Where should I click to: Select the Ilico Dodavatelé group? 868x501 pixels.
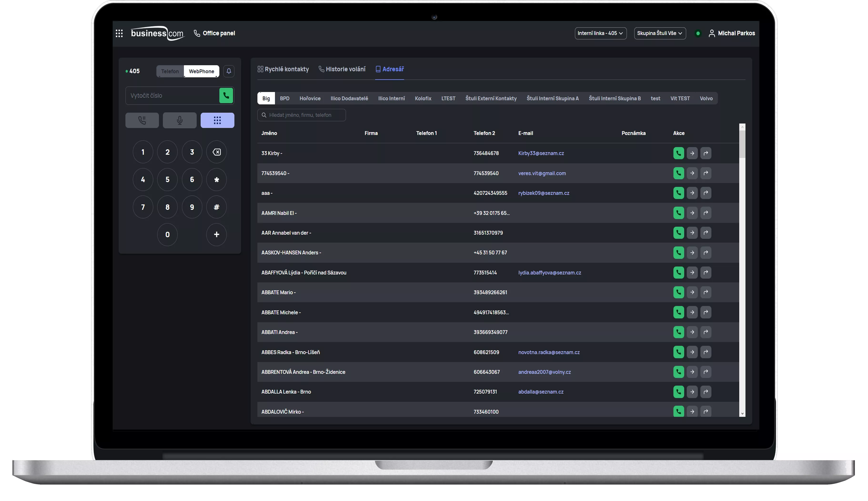tap(349, 98)
